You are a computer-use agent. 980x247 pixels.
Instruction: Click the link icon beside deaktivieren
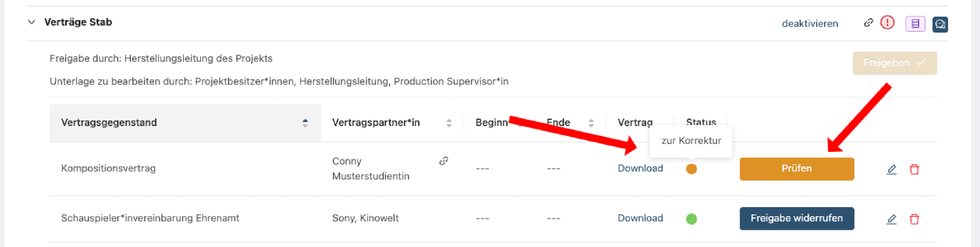click(868, 23)
